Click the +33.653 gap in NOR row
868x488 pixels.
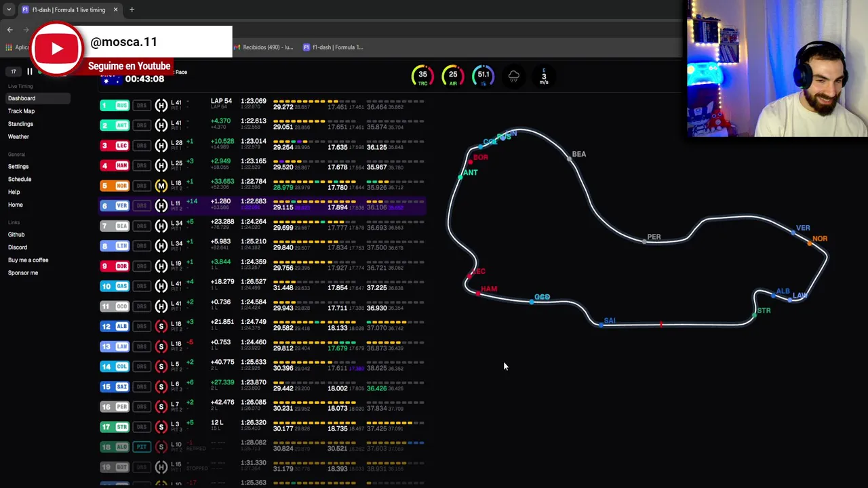pyautogui.click(x=222, y=182)
